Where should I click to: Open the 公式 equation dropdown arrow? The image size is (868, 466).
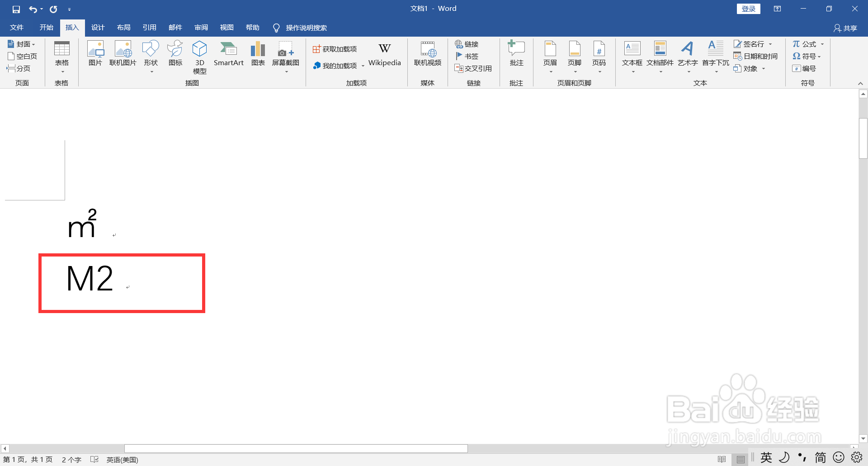(x=822, y=44)
